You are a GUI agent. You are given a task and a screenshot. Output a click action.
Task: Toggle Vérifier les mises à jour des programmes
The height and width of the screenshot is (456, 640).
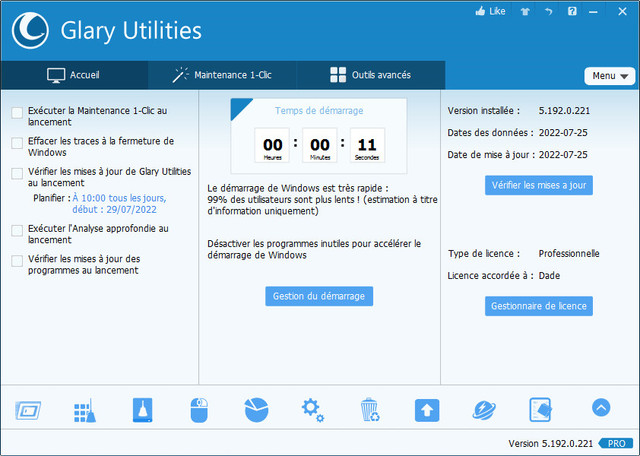17,261
